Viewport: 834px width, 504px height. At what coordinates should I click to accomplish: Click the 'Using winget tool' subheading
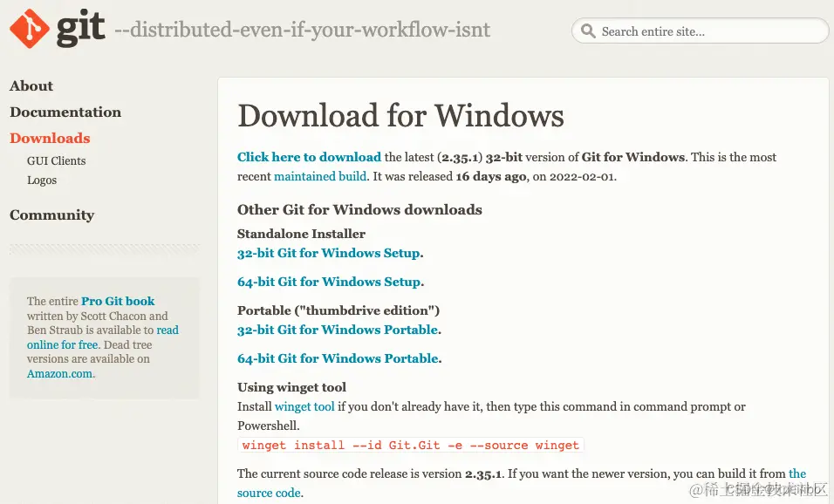coord(291,387)
